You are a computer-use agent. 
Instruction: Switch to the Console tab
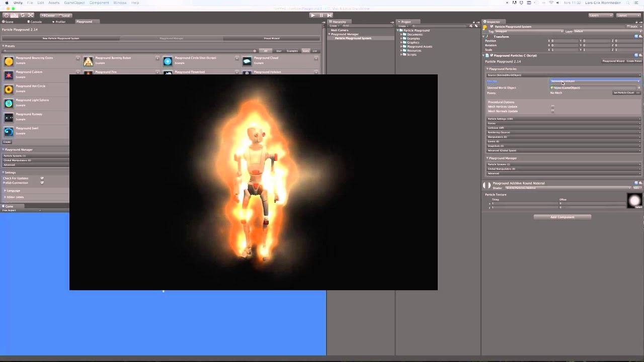pos(35,22)
